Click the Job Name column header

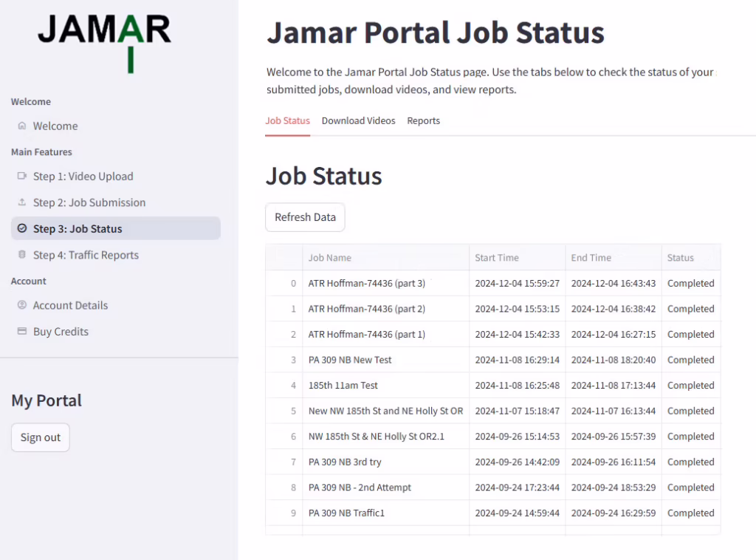[385, 258]
